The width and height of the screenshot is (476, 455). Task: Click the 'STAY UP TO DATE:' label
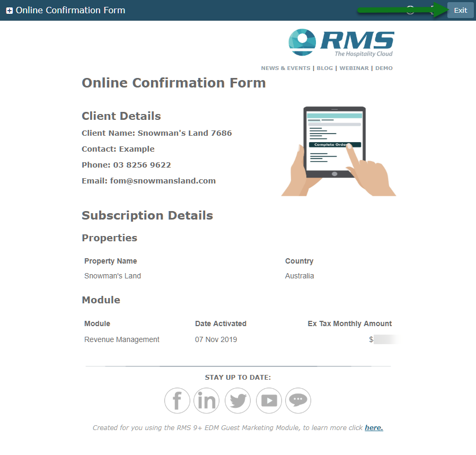[237, 377]
